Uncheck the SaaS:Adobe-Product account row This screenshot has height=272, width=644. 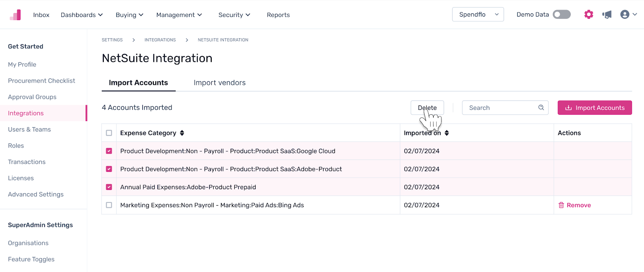(x=109, y=169)
